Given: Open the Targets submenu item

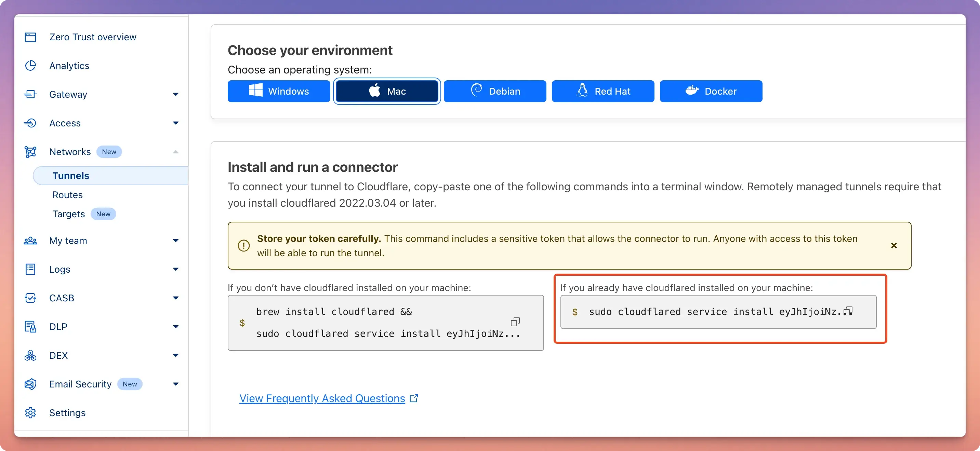Looking at the screenshot, I should [68, 214].
